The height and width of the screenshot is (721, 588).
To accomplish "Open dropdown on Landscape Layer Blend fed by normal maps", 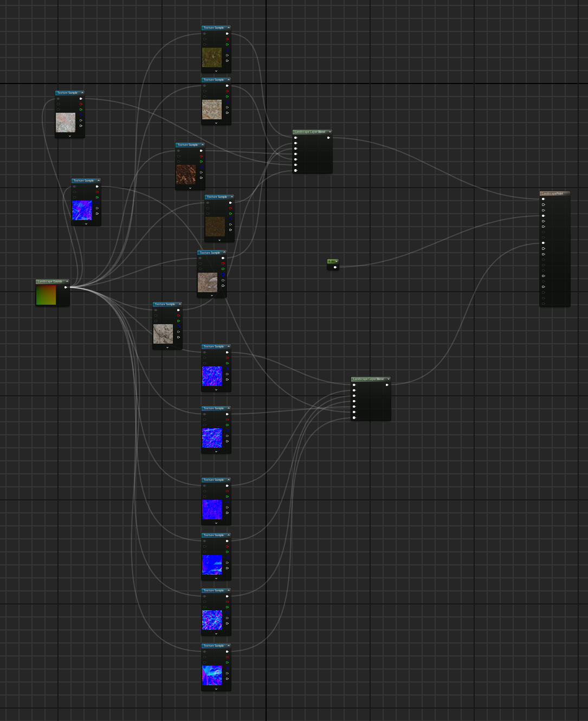I will click(388, 379).
